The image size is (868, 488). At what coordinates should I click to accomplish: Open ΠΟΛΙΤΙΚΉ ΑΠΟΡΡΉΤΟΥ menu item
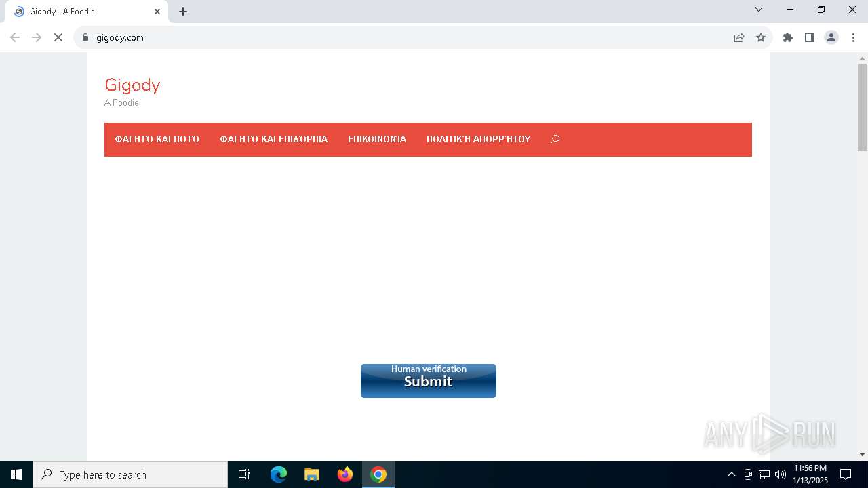478,139
